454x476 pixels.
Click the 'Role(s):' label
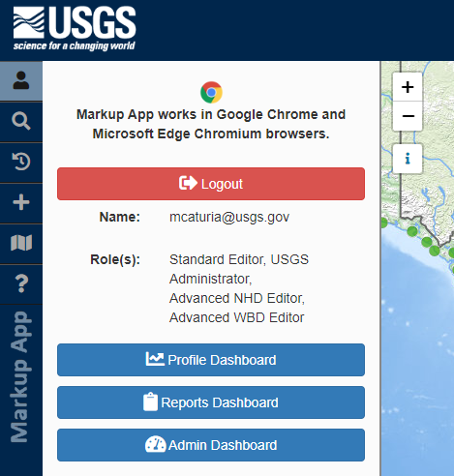click(x=115, y=259)
